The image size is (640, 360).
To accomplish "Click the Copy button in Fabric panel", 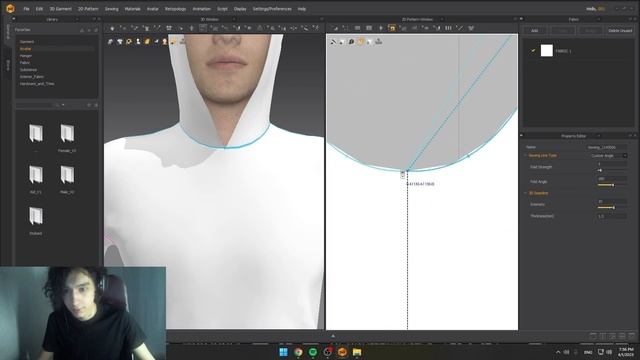I will pyautogui.click(x=562, y=31).
